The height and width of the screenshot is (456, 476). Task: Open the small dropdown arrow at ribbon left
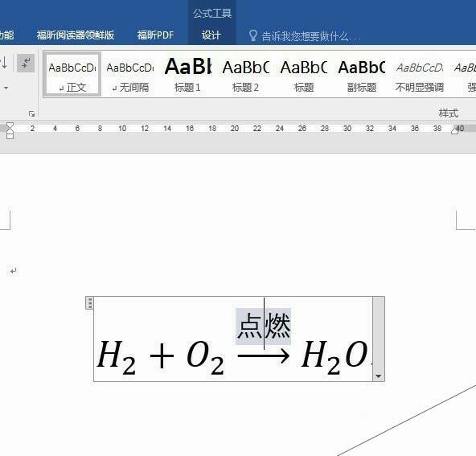[x=6, y=88]
